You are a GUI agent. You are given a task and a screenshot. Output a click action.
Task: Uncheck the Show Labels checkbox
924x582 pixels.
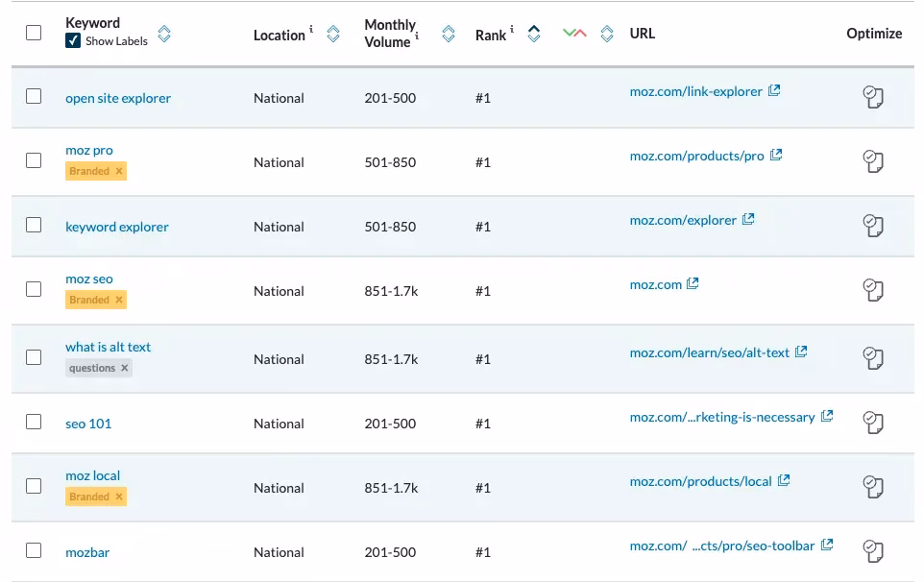coord(73,41)
